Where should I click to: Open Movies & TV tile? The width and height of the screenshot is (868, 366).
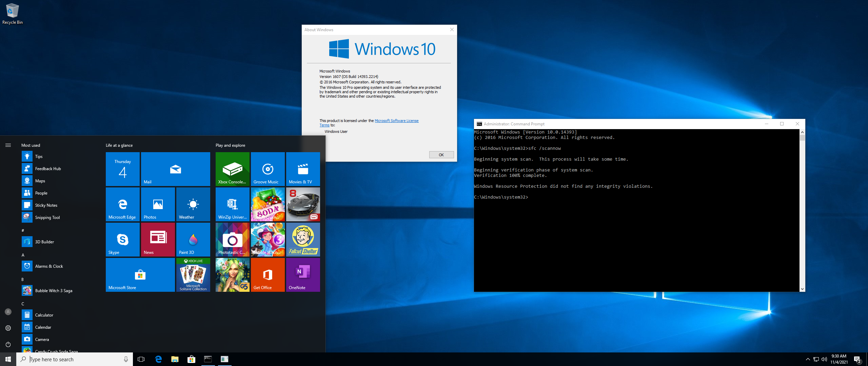pyautogui.click(x=303, y=169)
